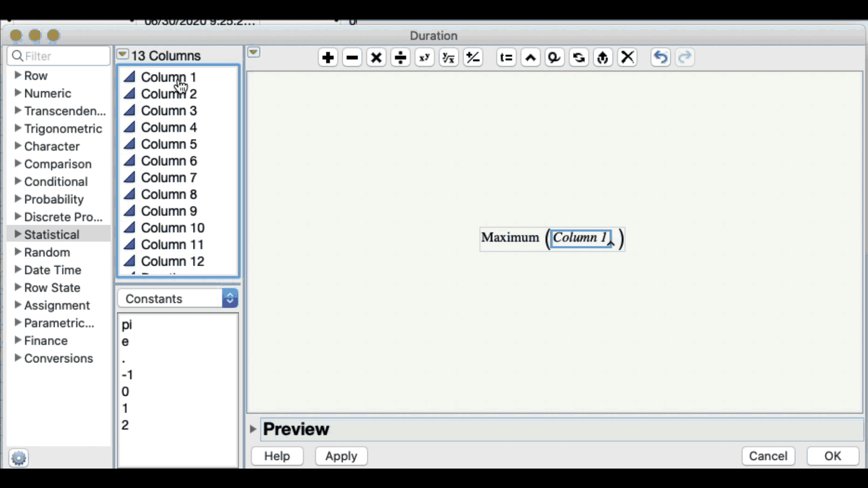
Task: Open the Constants dropdown
Action: [178, 298]
